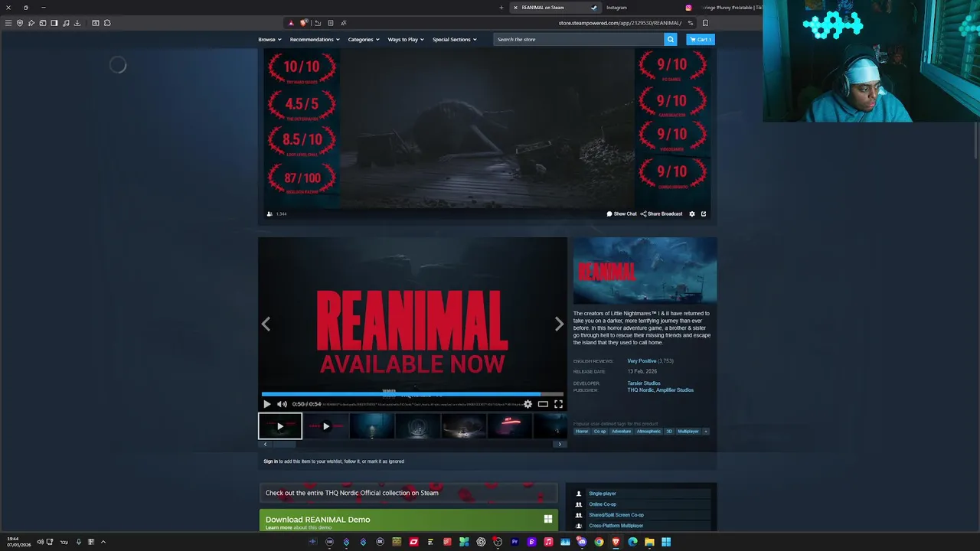Open broadcast settings gear icon

692,214
